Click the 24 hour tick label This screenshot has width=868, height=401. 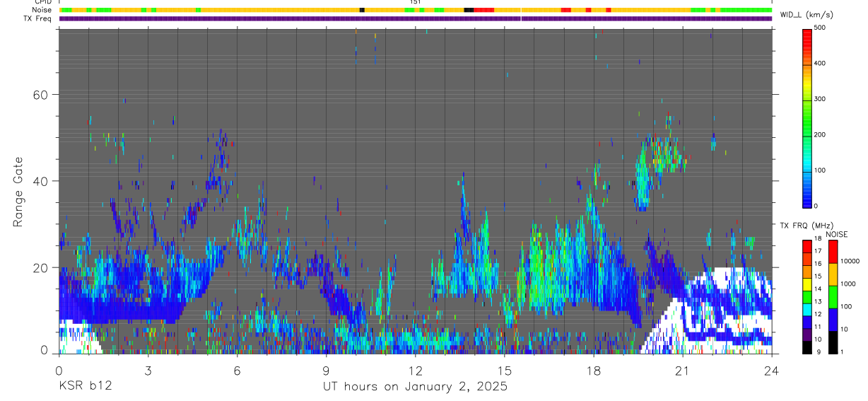point(771,371)
